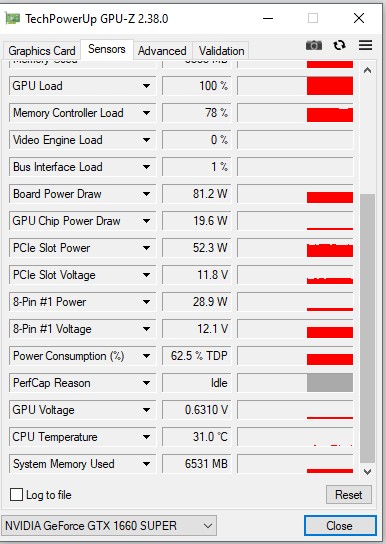The height and width of the screenshot is (544, 386).
Task: Click the value 52.3 W
Action: tap(197, 248)
